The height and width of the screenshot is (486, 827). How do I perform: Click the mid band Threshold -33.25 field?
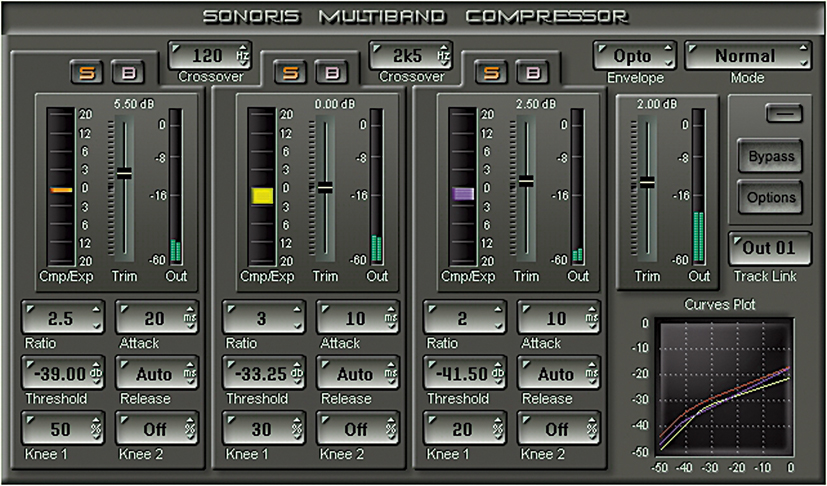coord(264,374)
